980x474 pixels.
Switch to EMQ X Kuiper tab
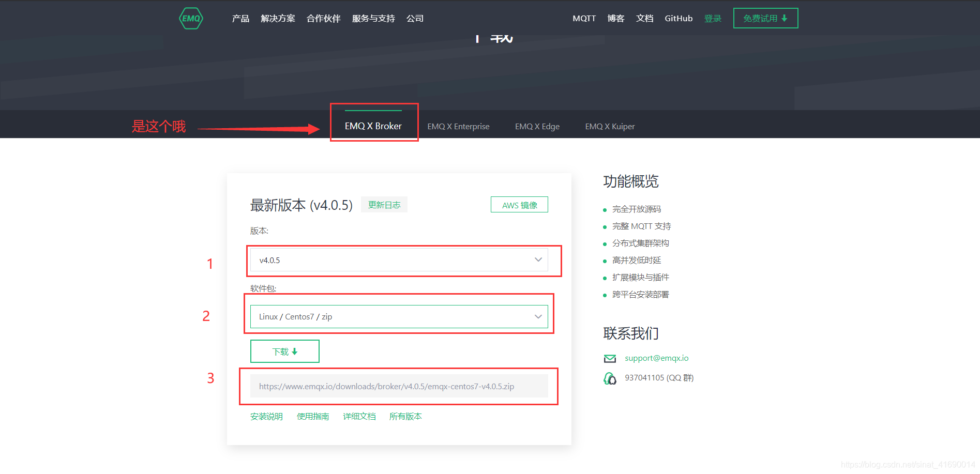[x=610, y=127]
